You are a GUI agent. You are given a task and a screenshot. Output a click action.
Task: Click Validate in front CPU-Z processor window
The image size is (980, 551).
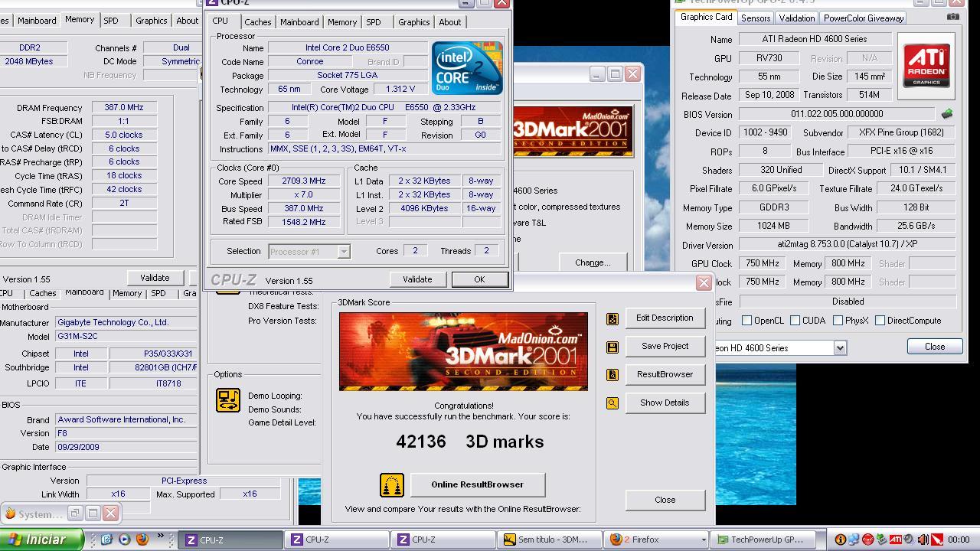[x=417, y=279]
